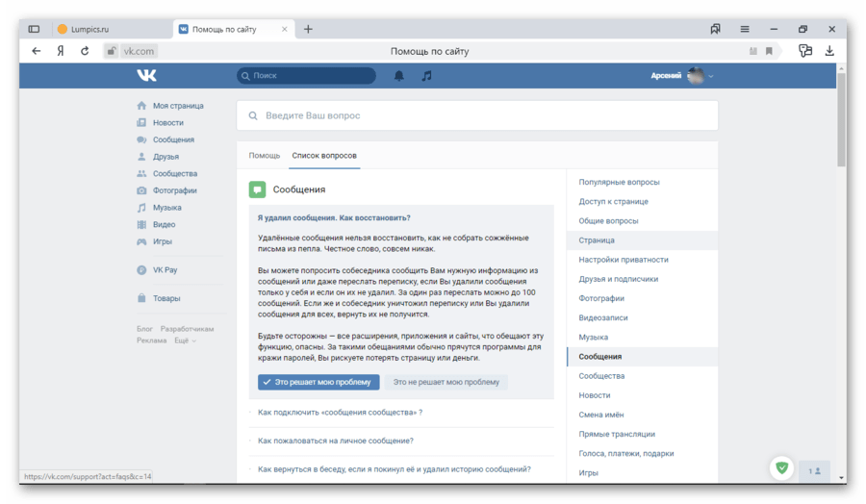Open Прямые трансляции category
866x504 pixels.
(617, 434)
